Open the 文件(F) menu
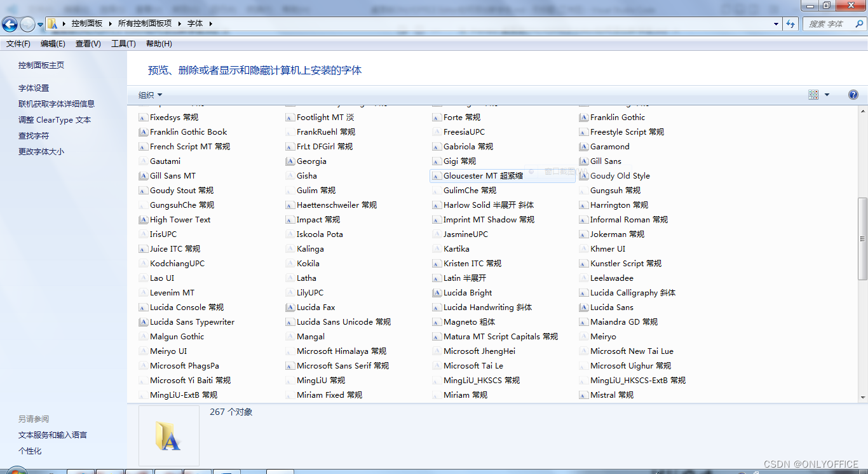The image size is (868, 474). [18, 44]
